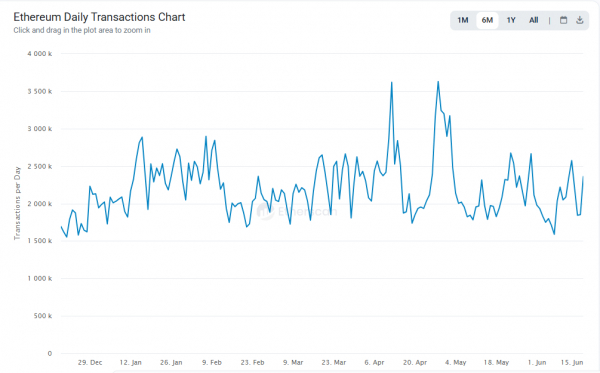This screenshot has width=600, height=373.
Task: Click the 4 000 k y-axis label
Action: (x=39, y=54)
